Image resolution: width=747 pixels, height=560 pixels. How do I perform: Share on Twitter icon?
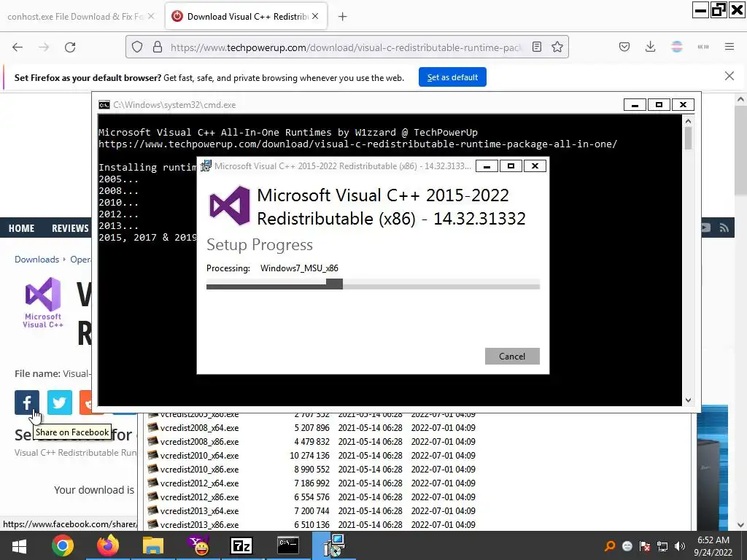[60, 402]
